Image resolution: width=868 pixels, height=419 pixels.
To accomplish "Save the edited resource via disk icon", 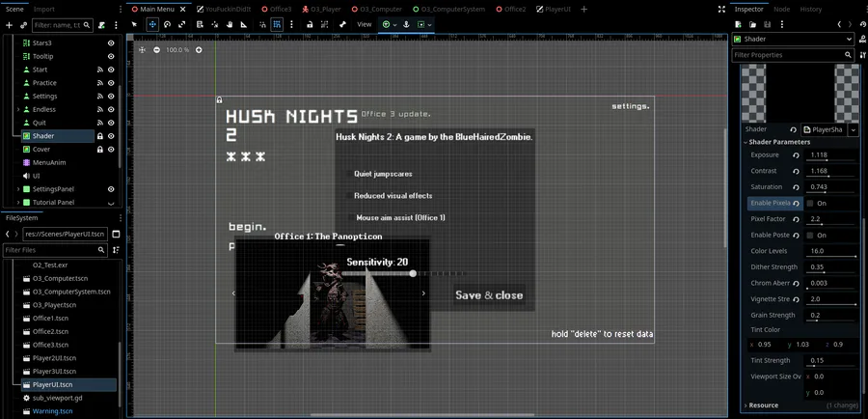I will (x=767, y=24).
